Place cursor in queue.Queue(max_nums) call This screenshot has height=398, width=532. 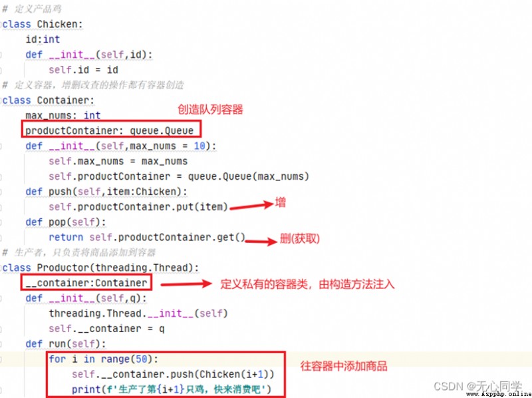[x=248, y=176]
